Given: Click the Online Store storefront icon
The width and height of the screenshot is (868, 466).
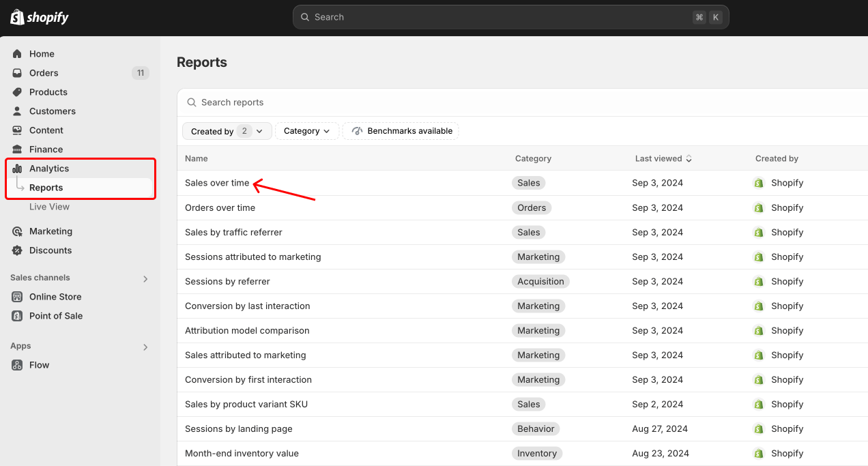Looking at the screenshot, I should point(17,297).
